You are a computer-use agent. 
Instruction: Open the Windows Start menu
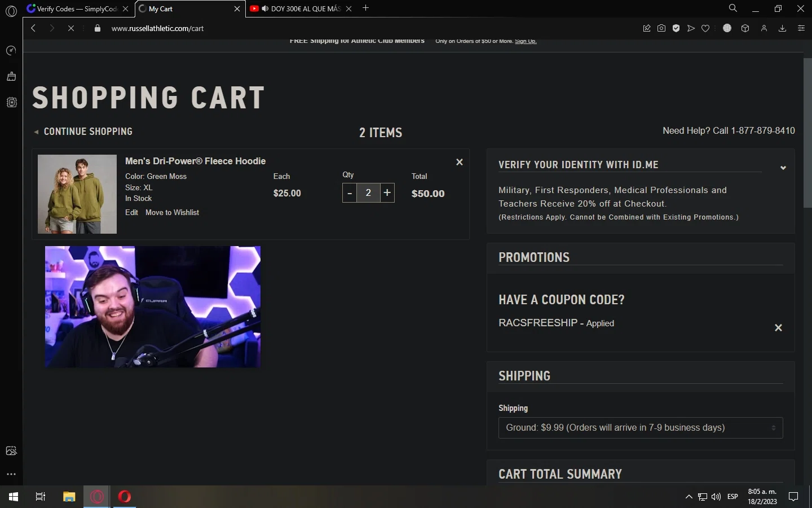14,497
